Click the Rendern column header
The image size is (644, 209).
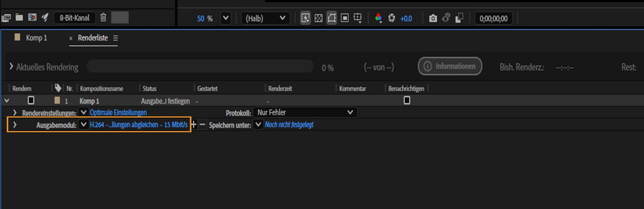click(x=22, y=88)
